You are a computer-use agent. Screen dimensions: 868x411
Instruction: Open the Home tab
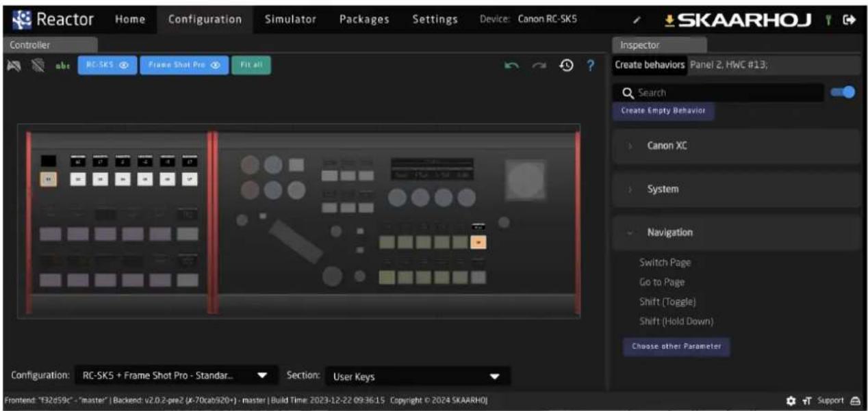[x=130, y=20]
